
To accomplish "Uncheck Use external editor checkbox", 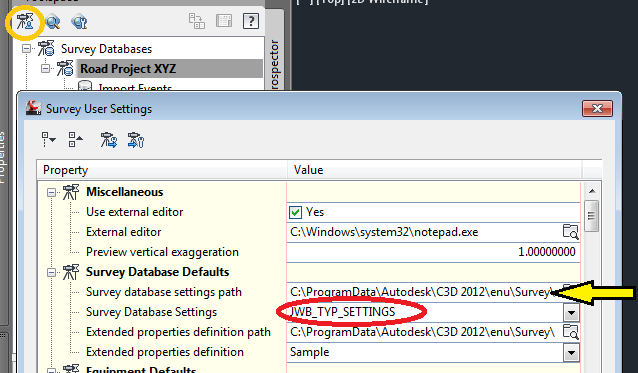I will click(x=295, y=212).
